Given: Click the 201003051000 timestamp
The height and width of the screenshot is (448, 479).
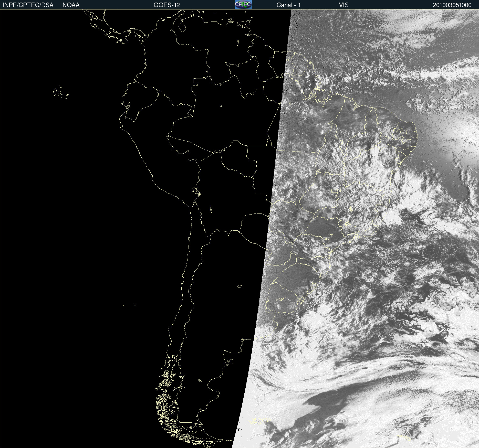Looking at the screenshot, I should tap(452, 5).
